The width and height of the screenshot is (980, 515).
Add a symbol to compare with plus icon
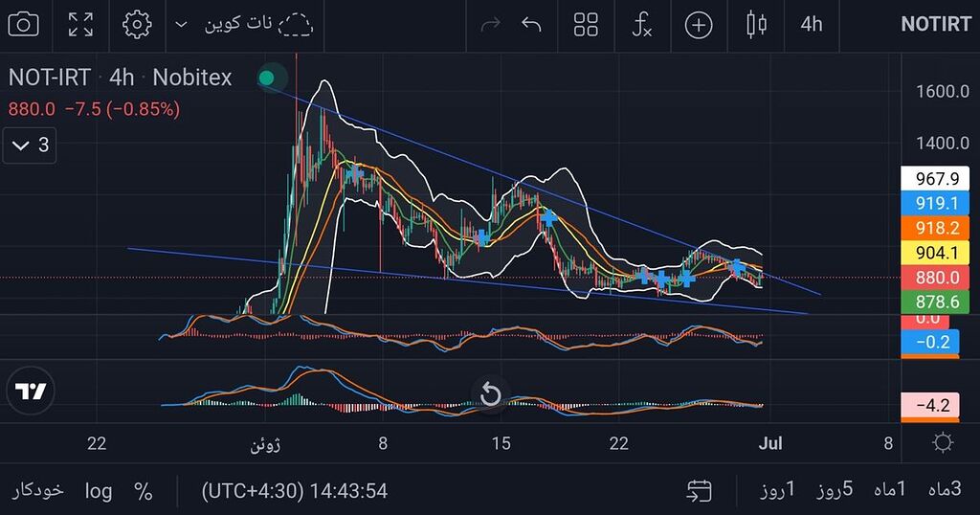point(699,24)
